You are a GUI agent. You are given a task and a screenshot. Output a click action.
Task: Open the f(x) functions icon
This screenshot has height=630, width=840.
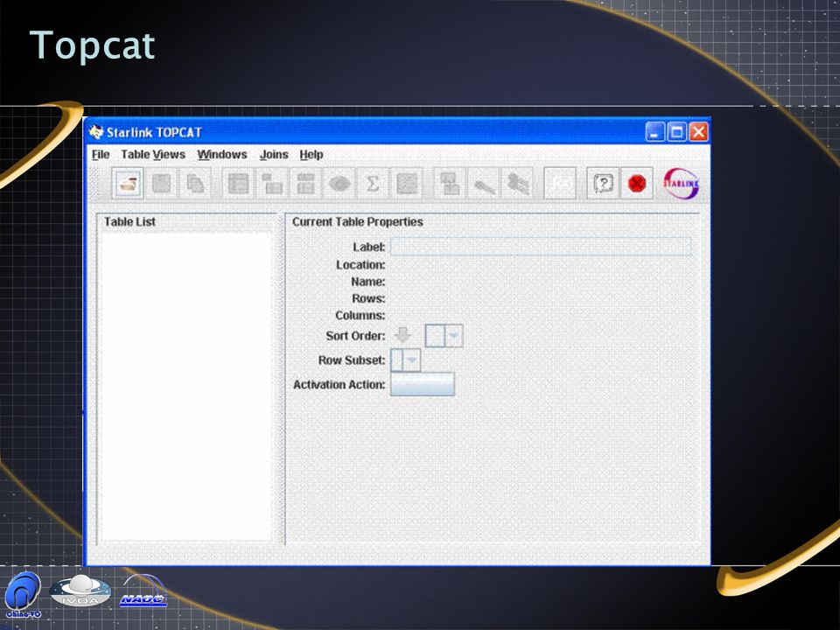point(560,184)
